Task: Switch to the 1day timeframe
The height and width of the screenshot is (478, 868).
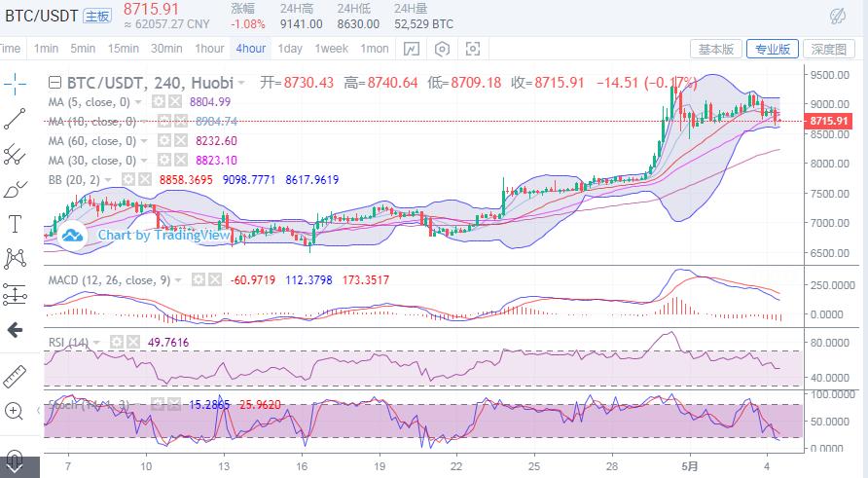Action: coord(289,49)
